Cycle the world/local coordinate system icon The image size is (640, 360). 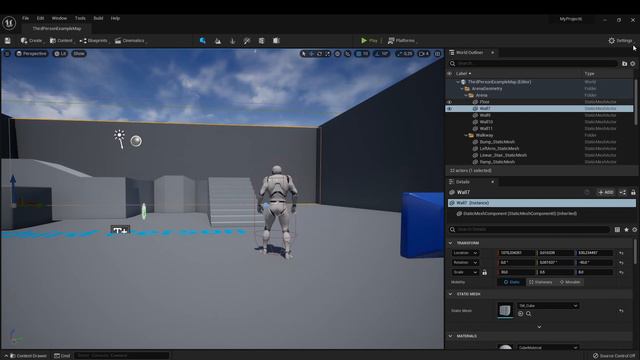click(x=337, y=53)
